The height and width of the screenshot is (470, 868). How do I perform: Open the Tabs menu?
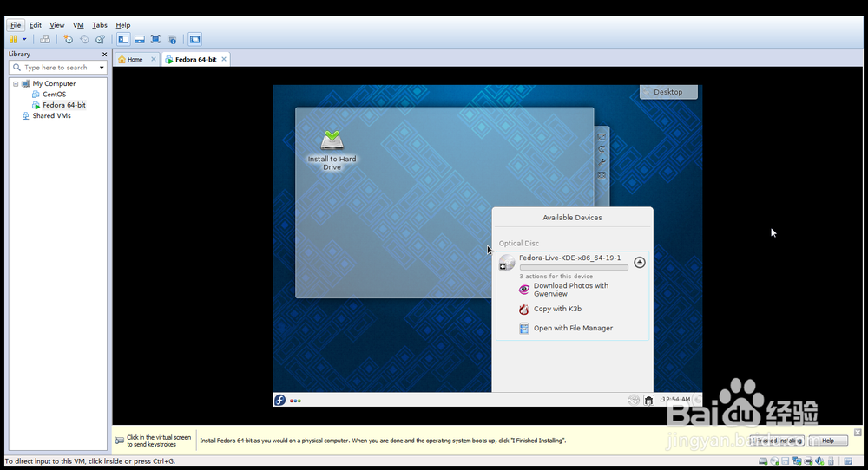[x=100, y=25]
